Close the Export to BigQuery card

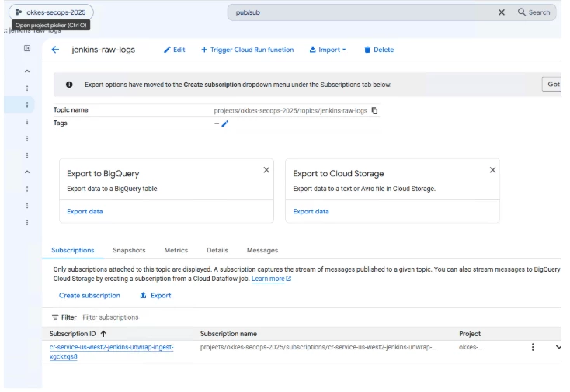click(266, 170)
